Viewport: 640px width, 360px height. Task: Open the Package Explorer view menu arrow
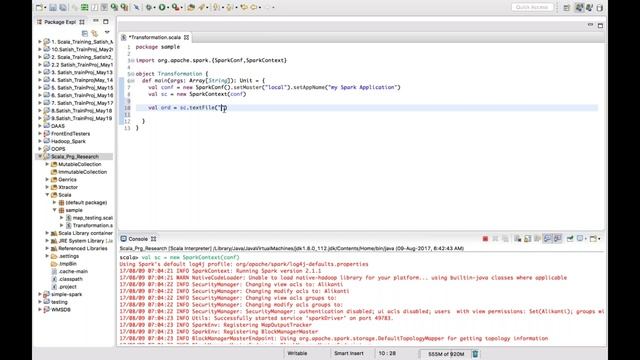point(107,32)
